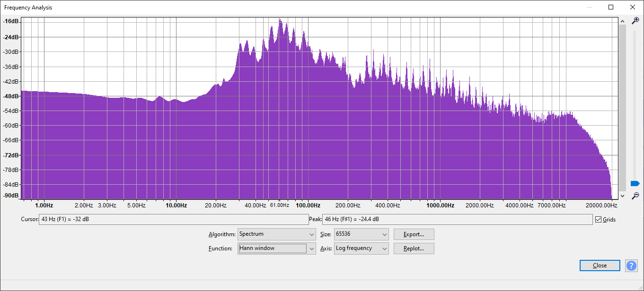Image resolution: width=644 pixels, height=291 pixels.
Task: Expand the Function dropdown showing Hann window
Action: (276, 248)
